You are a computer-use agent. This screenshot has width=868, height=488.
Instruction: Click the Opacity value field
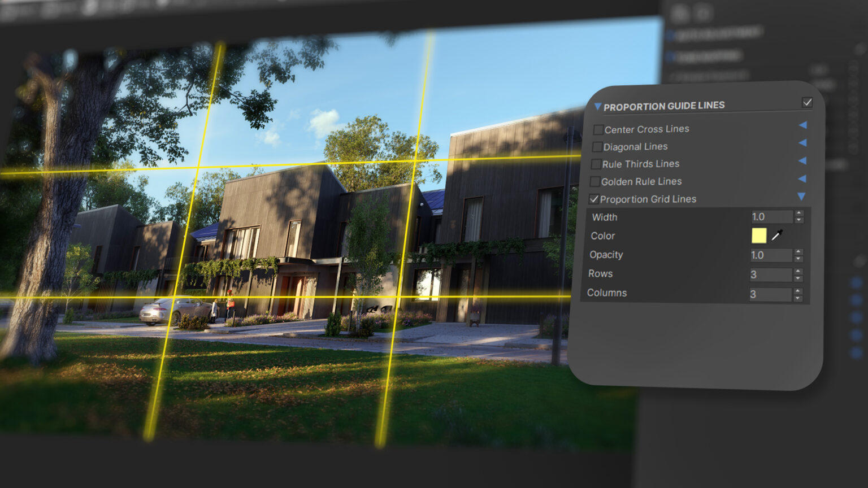771,255
